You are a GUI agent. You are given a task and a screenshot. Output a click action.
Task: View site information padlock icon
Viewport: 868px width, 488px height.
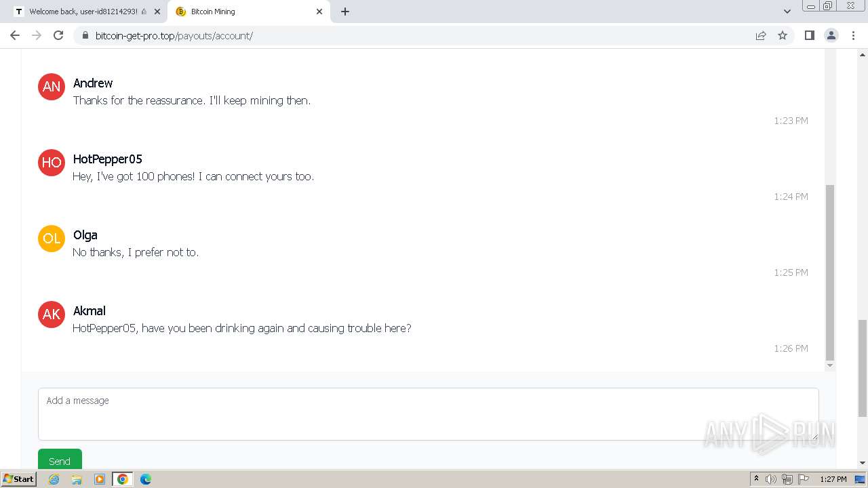(85, 35)
